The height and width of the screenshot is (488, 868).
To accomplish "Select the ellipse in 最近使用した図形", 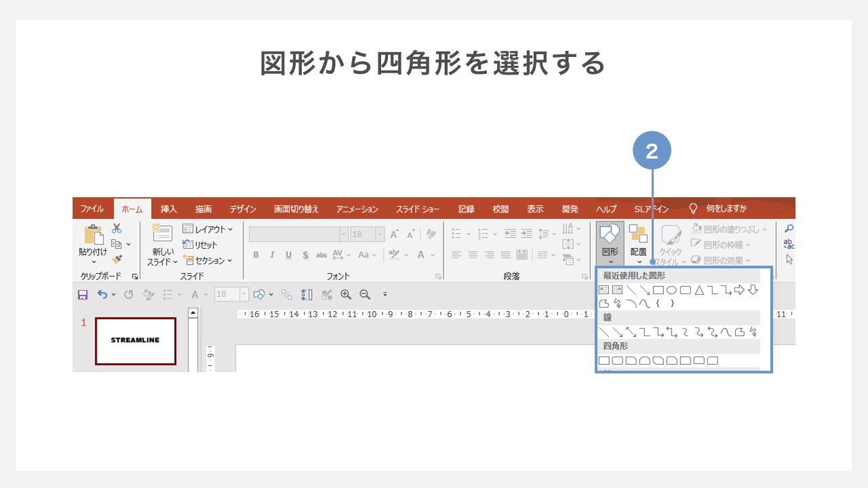I will (x=671, y=290).
